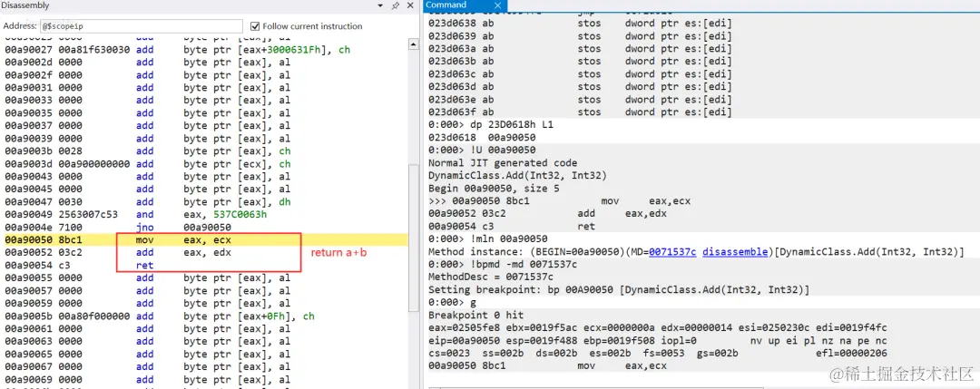Close the Disassembly panel
This screenshot has height=389, width=980.
click(410, 5)
